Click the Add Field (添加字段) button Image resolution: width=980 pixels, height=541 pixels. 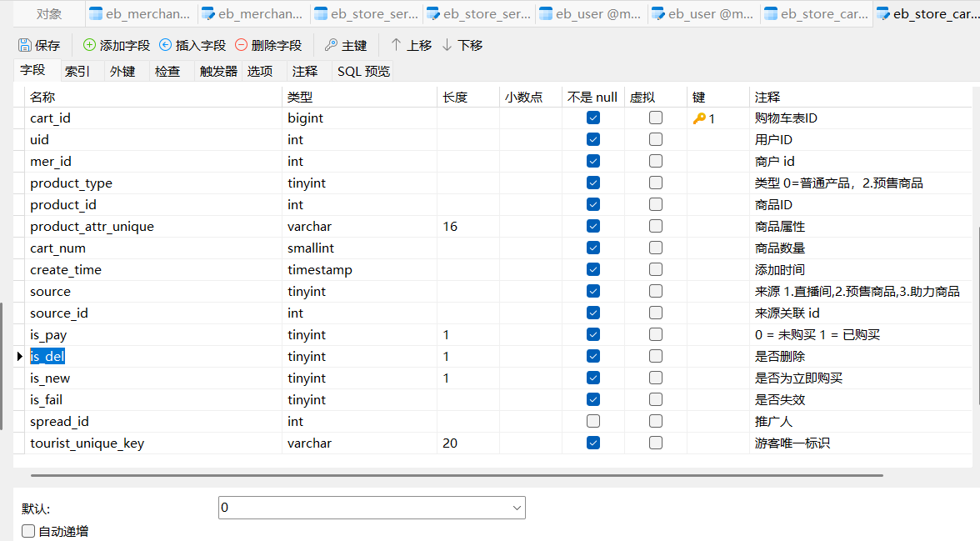[117, 45]
